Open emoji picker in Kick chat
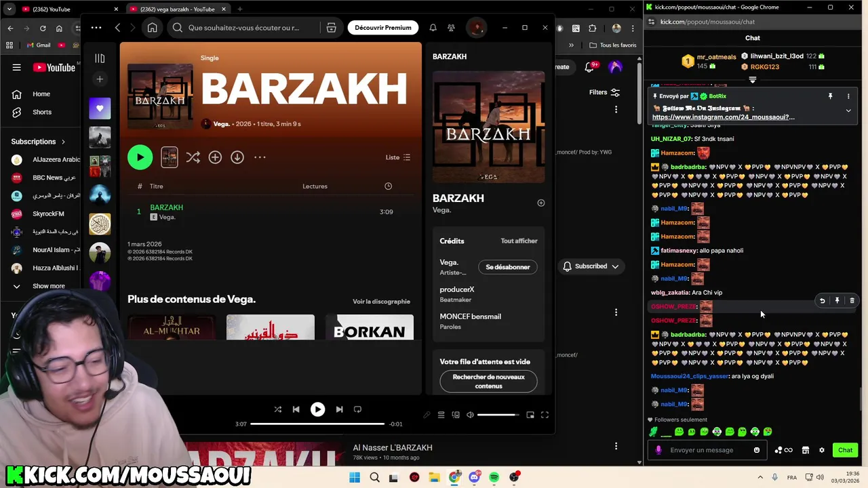Image resolution: width=868 pixels, height=488 pixels. click(x=757, y=450)
